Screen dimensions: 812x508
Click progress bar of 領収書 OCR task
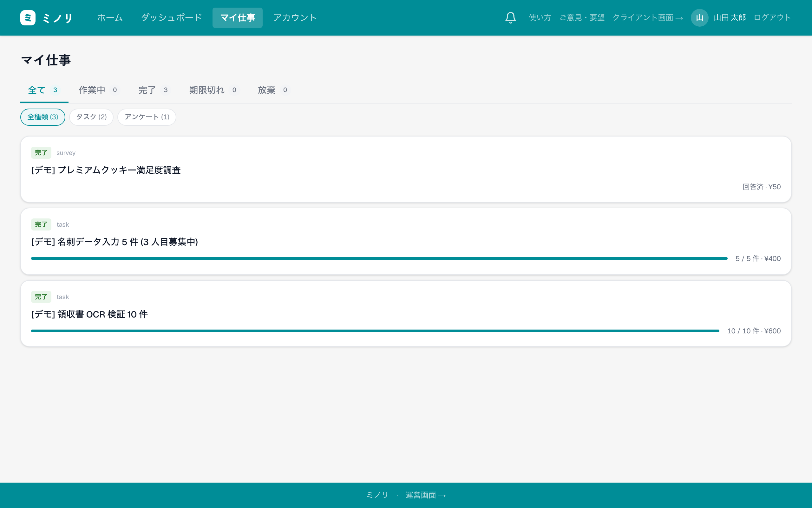[x=375, y=331]
